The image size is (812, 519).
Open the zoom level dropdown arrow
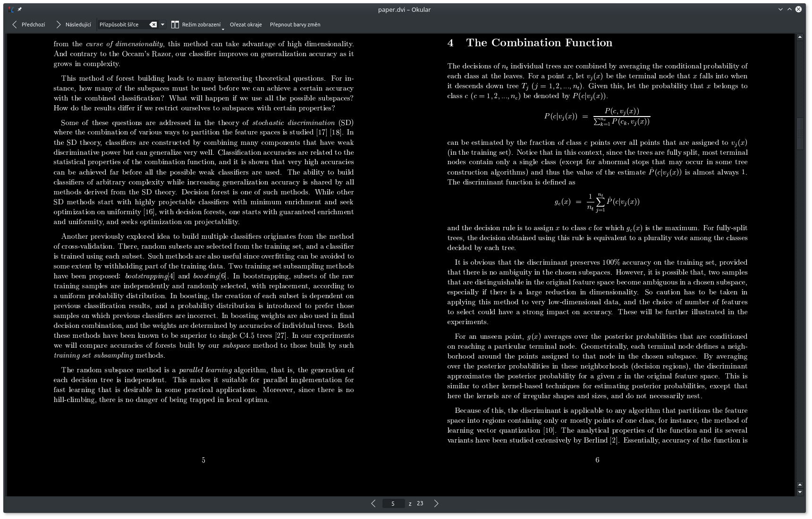pyautogui.click(x=162, y=25)
